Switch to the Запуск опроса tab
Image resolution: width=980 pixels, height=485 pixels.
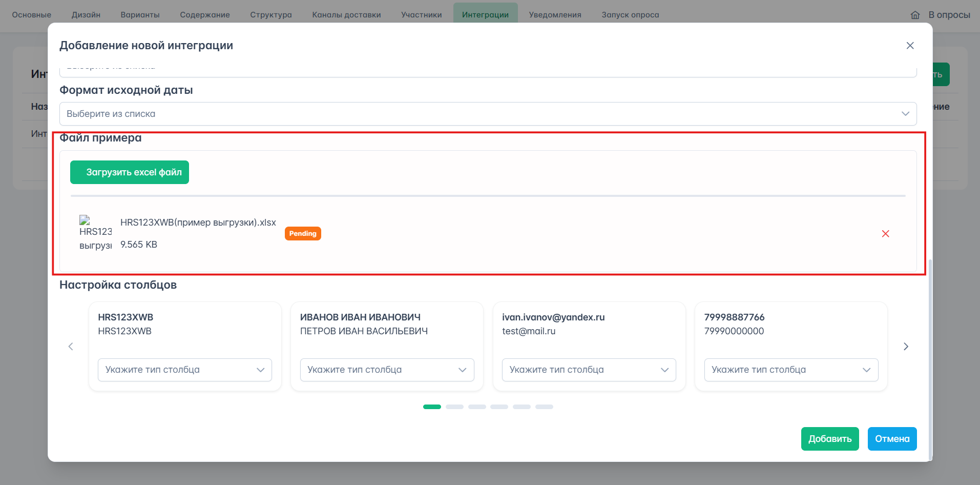tap(630, 15)
